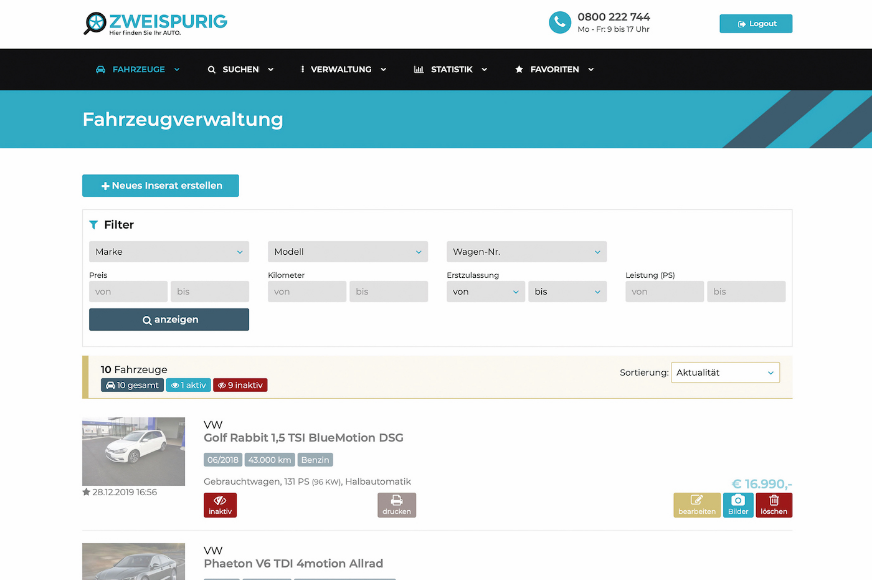Screen dimensions: 872x580
Task: Print the Golf Rabbit listing with drucken
Action: pyautogui.click(x=397, y=505)
